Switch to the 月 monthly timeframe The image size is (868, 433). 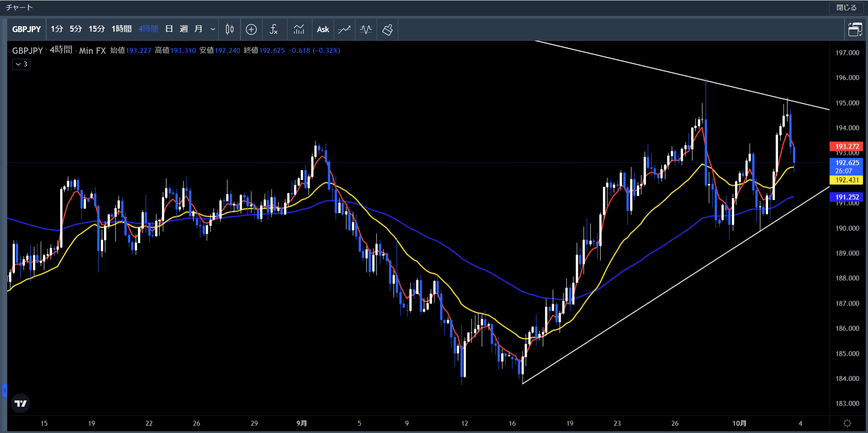[x=198, y=29]
